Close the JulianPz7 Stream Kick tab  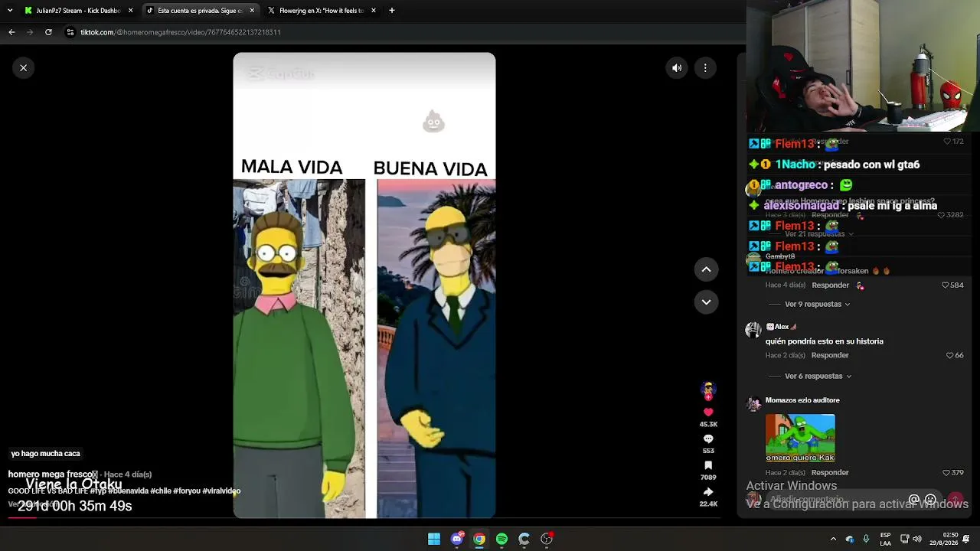(130, 11)
